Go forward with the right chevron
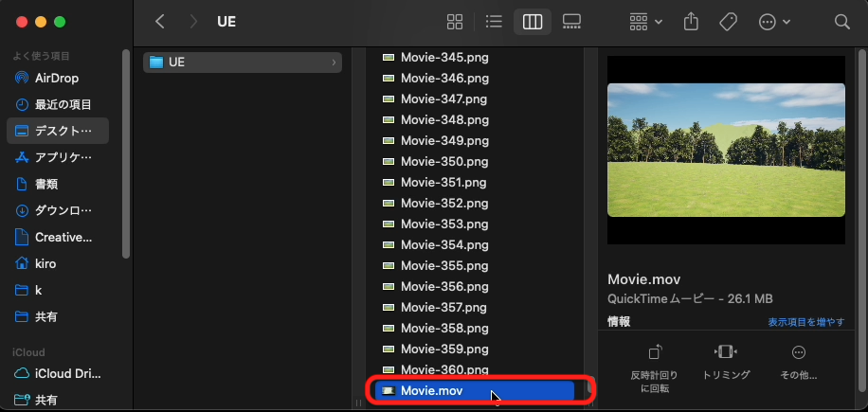868x412 pixels. [x=193, y=22]
